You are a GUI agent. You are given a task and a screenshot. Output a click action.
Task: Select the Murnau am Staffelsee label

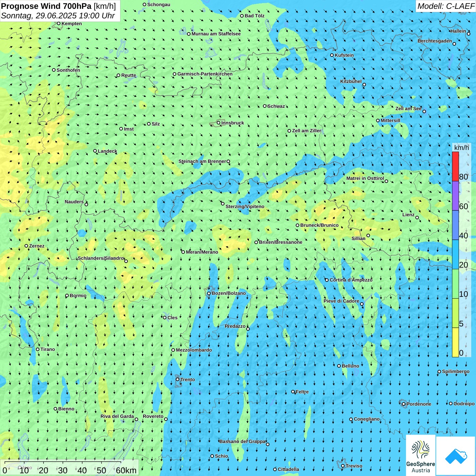216,34
